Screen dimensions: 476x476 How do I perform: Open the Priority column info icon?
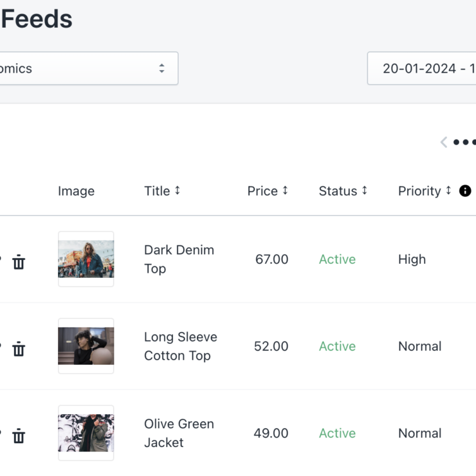(x=465, y=191)
